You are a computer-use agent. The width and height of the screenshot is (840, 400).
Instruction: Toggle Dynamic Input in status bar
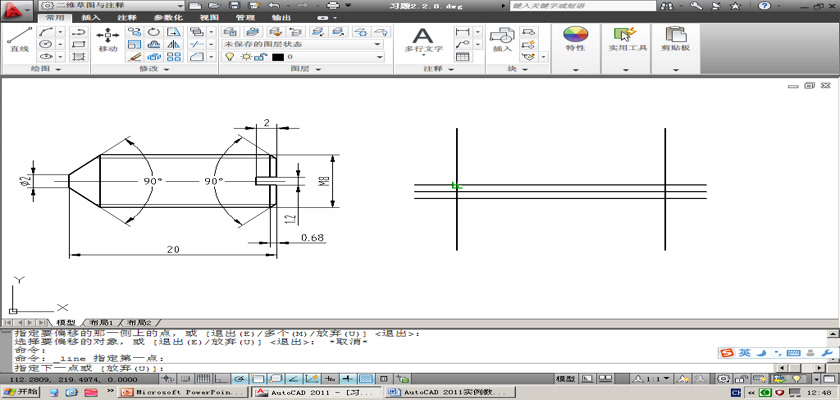[330, 379]
